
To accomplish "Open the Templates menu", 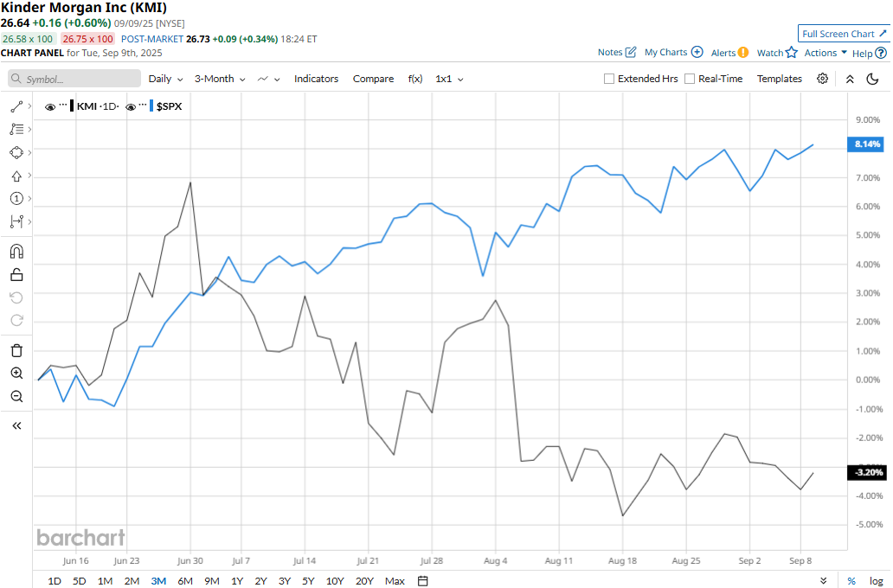I will point(779,79).
